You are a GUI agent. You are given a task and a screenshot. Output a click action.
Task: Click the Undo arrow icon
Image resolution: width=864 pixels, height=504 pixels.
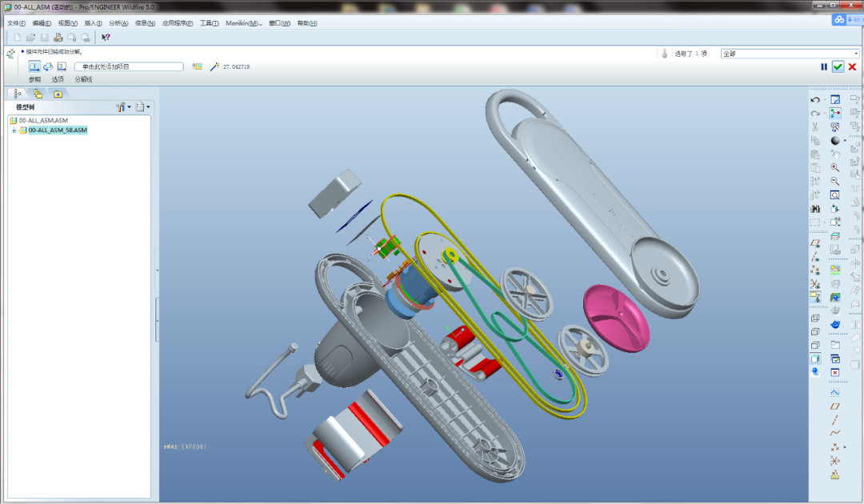click(x=815, y=100)
